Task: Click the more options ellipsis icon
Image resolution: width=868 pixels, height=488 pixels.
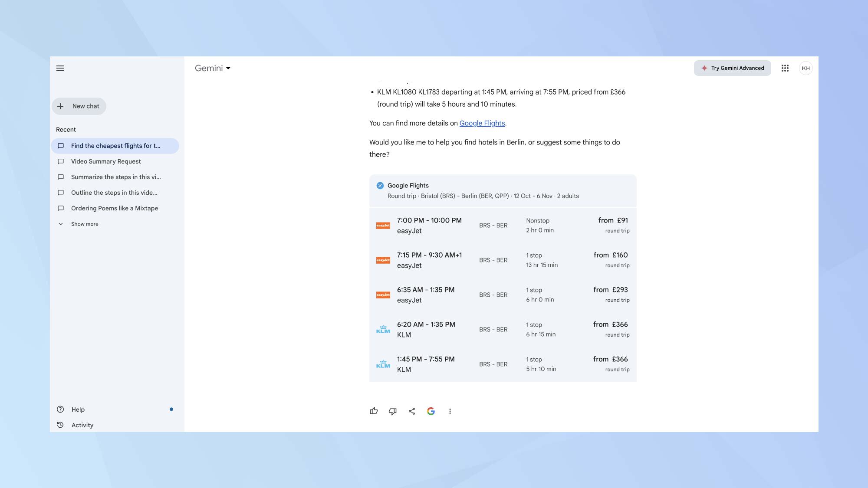Action: pos(450,410)
